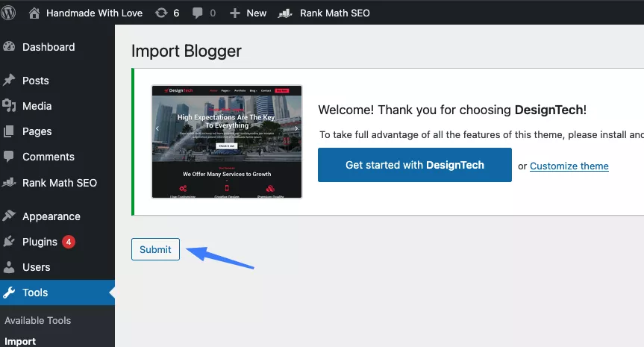This screenshot has width=644, height=347.
Task: Open Comments in the left sidebar
Action: pos(48,157)
